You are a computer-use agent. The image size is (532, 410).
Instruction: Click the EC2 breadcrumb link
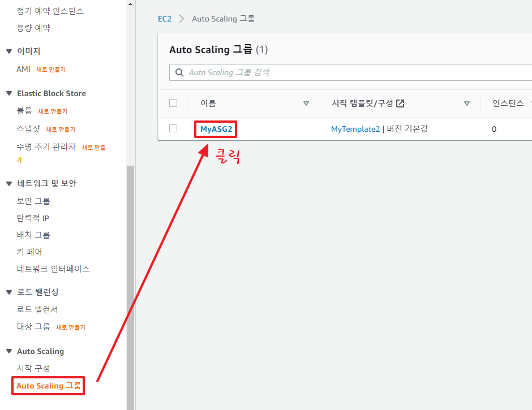(165, 19)
